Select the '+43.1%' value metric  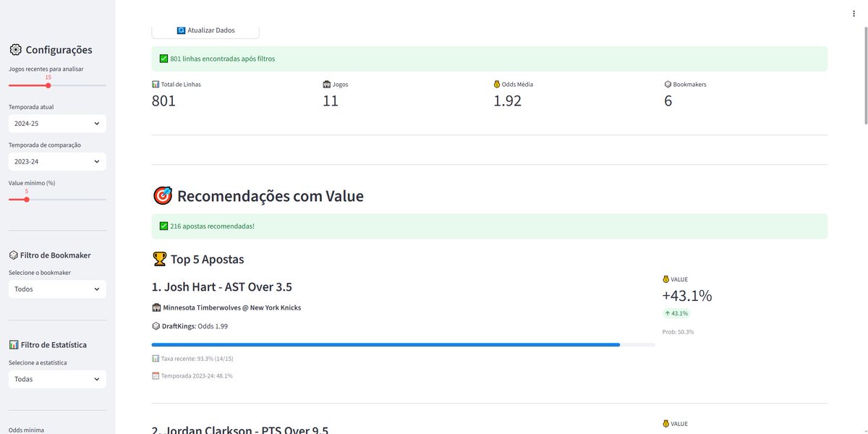[x=687, y=296]
